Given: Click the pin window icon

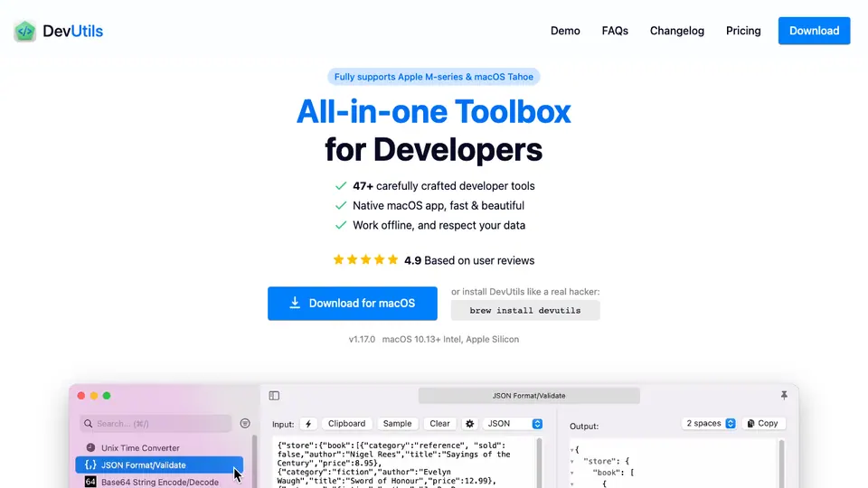Looking at the screenshot, I should click(784, 395).
